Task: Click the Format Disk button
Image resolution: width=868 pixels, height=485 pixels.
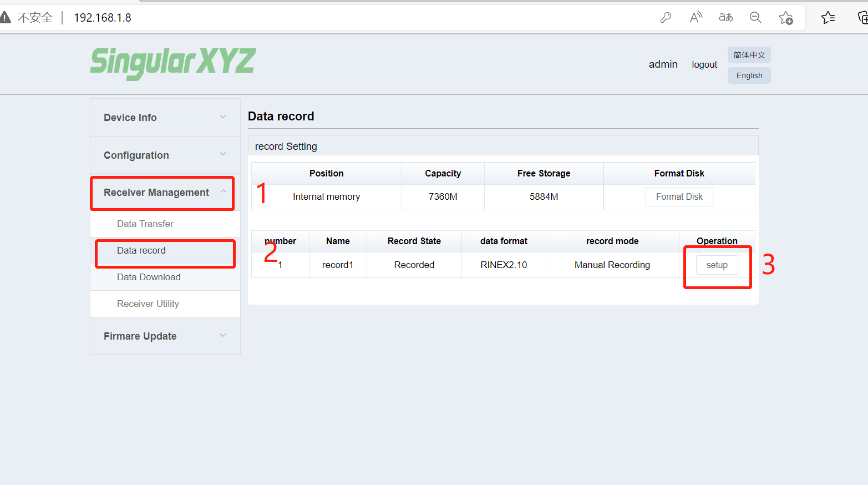Action: pos(679,197)
